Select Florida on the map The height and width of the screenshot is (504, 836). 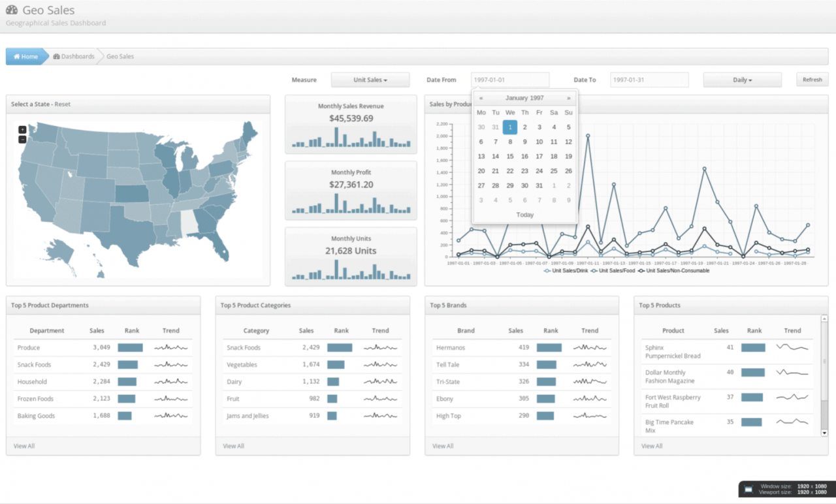[x=219, y=244]
